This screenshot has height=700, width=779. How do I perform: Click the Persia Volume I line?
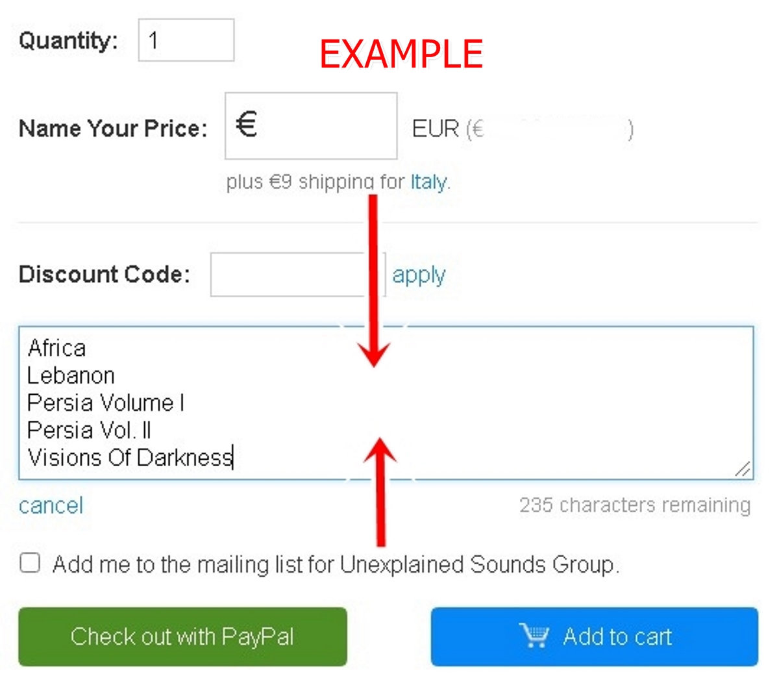[106, 403]
